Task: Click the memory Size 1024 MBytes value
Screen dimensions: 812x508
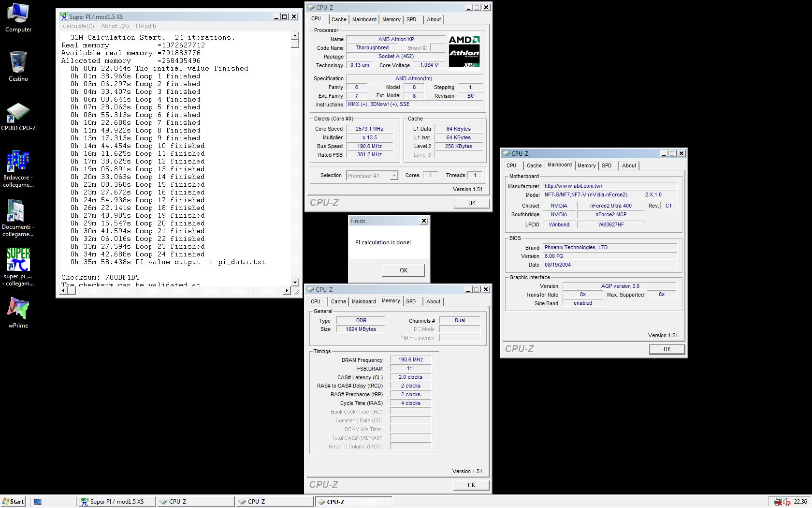Action: [x=361, y=329]
